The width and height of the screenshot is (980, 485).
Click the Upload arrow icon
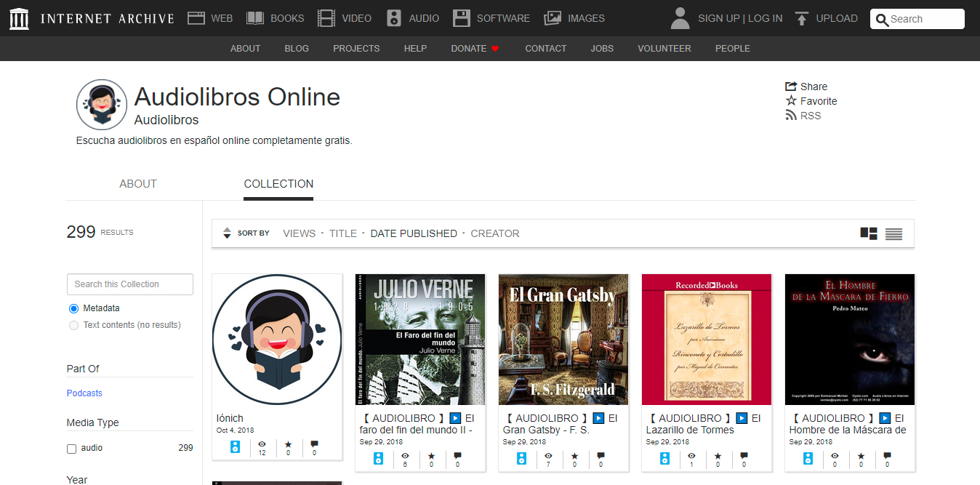click(802, 18)
